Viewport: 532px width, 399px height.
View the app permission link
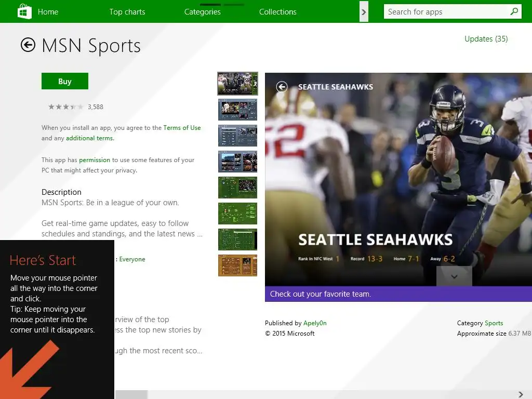(95, 160)
